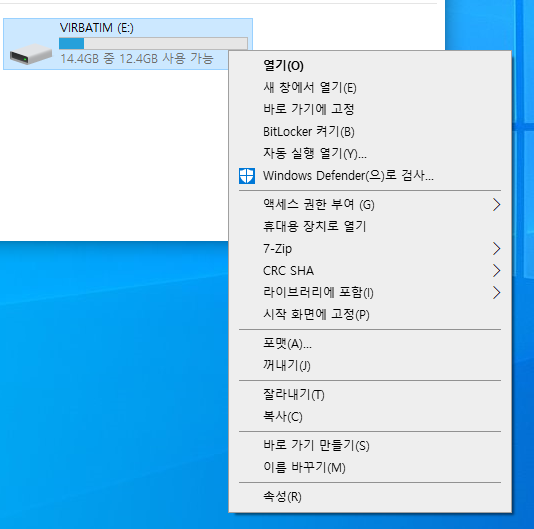Expand the CRC SHA submenu arrow
Screen dimensions: 534x529
(497, 271)
